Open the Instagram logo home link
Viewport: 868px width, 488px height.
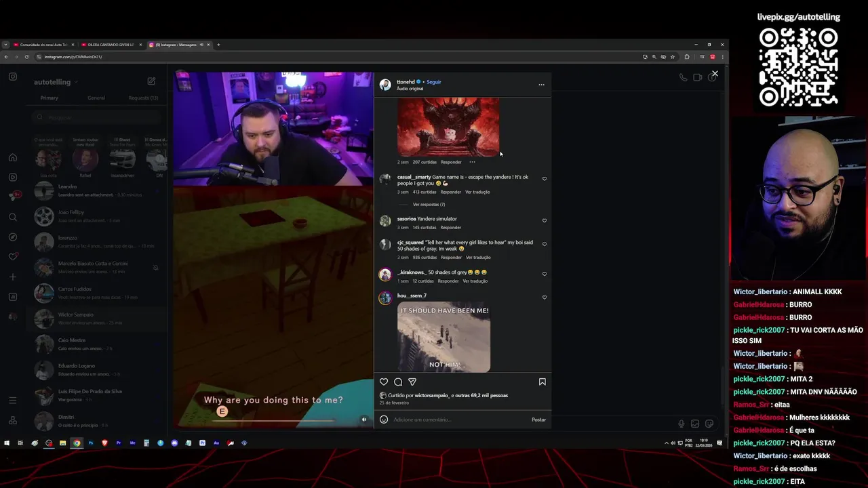click(x=13, y=77)
